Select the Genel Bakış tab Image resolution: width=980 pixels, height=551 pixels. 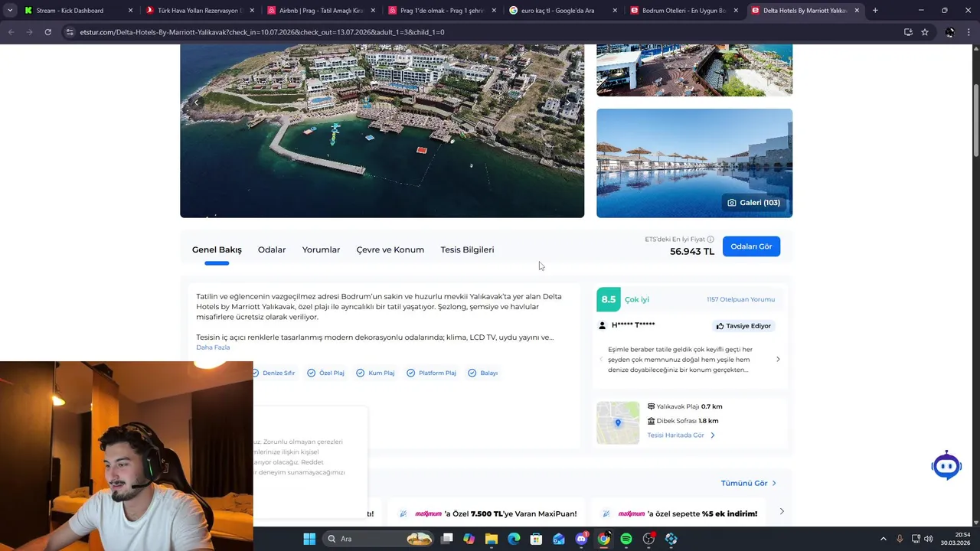pos(217,249)
